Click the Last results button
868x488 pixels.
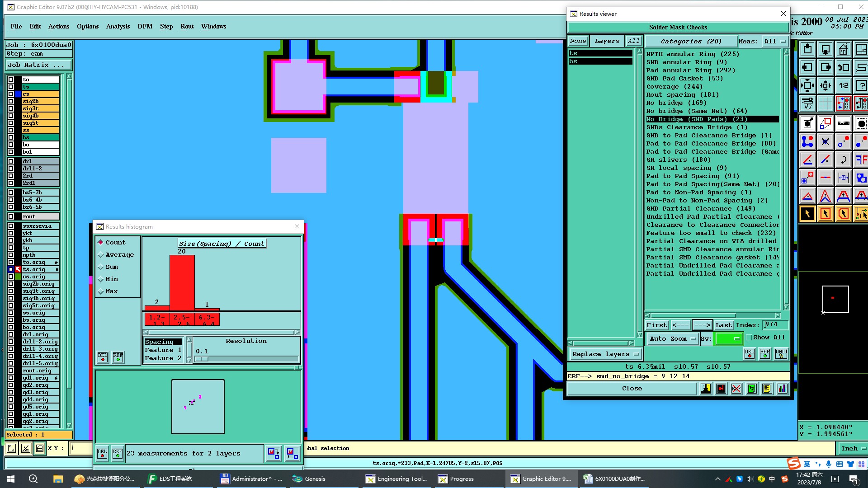click(x=723, y=325)
